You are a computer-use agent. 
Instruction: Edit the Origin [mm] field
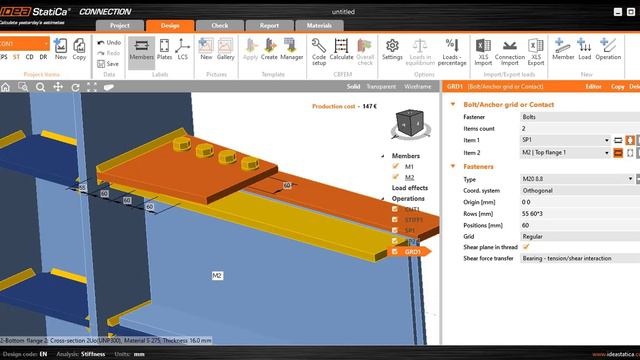click(x=580, y=202)
